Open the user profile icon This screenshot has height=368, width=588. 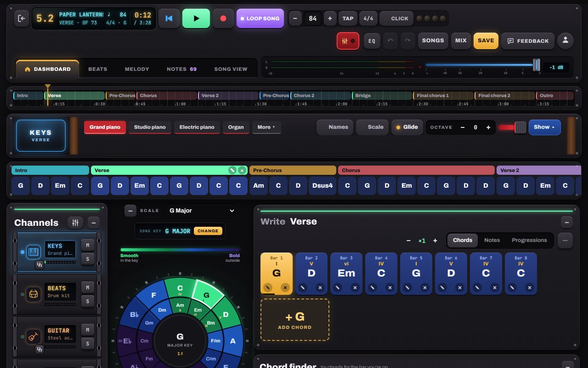coord(565,40)
